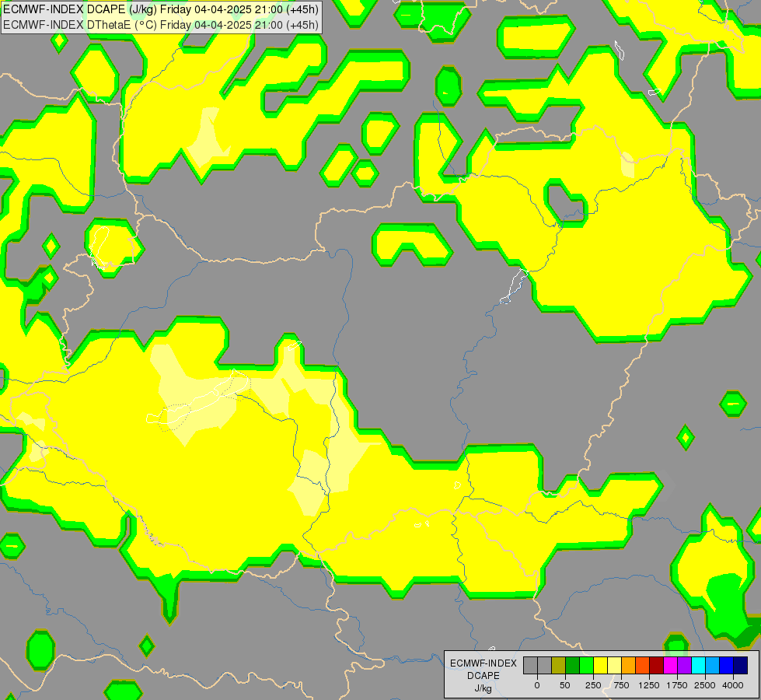Click the legend value 2500
The width and height of the screenshot is (761, 700).
coord(705,685)
